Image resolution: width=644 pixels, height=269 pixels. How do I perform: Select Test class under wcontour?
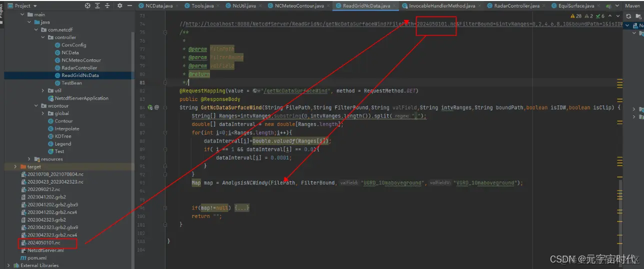tap(55, 151)
